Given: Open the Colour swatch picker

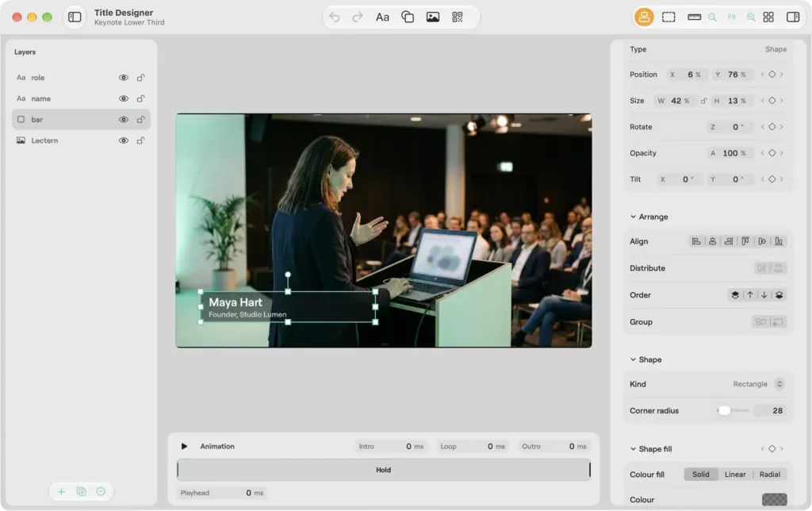Looking at the screenshot, I should click(x=774, y=500).
